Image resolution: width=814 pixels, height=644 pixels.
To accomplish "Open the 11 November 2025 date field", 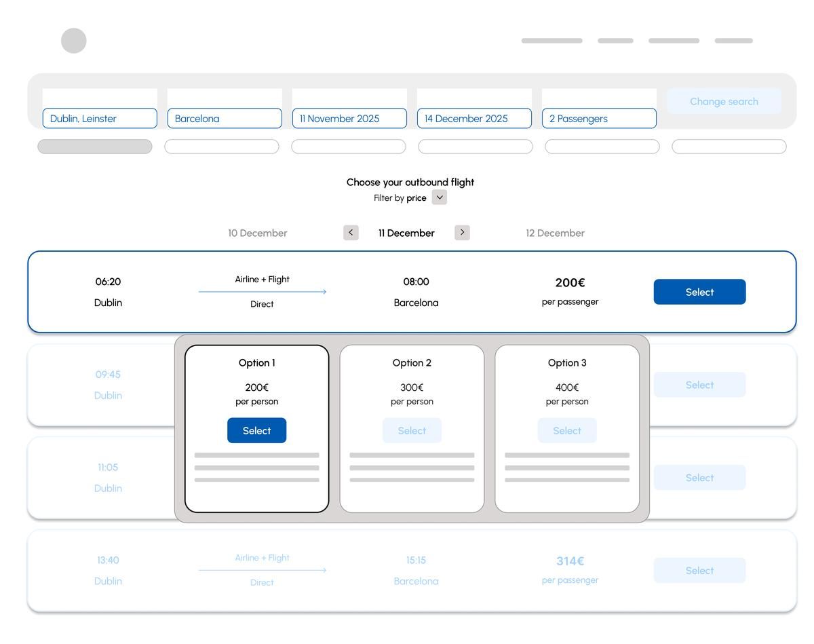I will point(349,118).
